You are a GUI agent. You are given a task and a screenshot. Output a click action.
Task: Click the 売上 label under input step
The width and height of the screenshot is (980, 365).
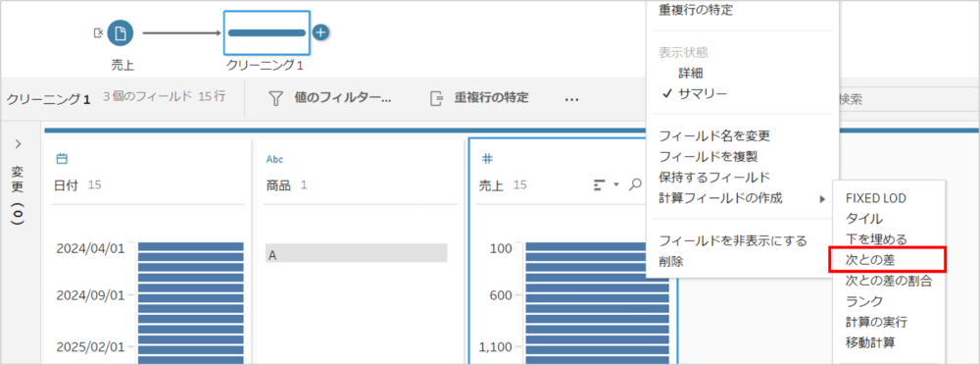coord(122,65)
